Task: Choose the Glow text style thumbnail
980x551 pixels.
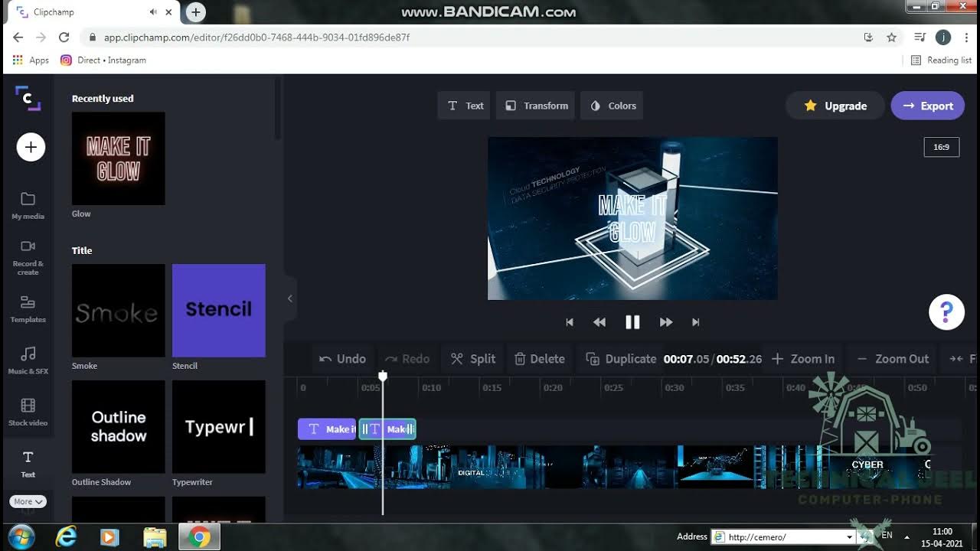Action: (x=118, y=158)
